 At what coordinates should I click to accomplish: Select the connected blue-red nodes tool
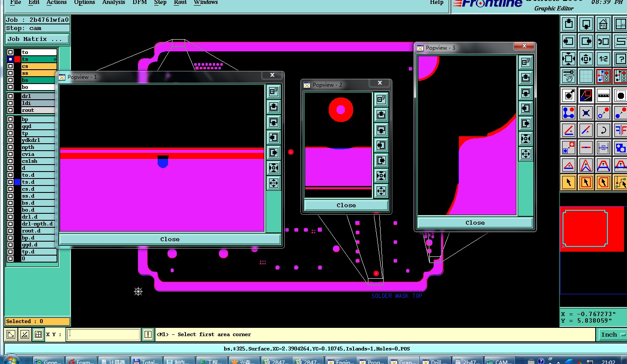pos(569,112)
